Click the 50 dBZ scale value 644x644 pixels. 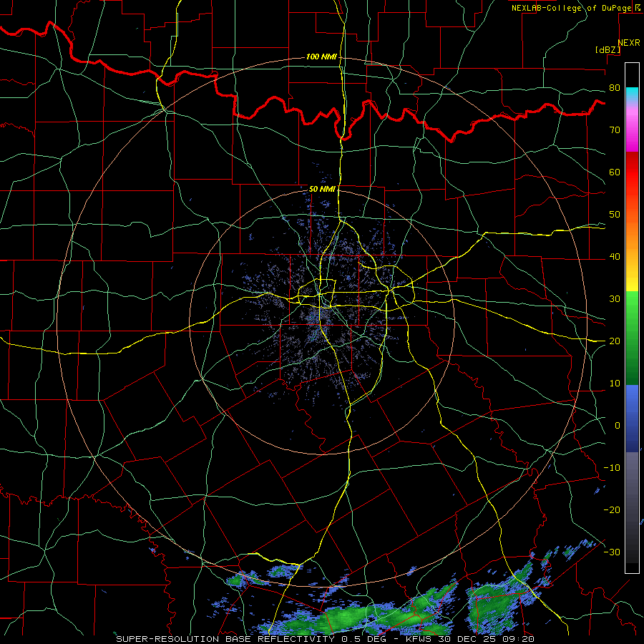pos(615,215)
